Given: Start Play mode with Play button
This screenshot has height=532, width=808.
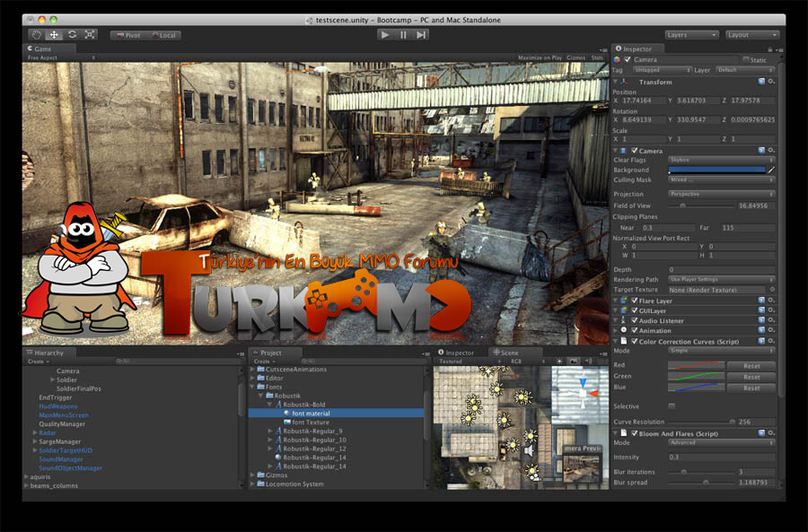Looking at the screenshot, I should [x=384, y=35].
